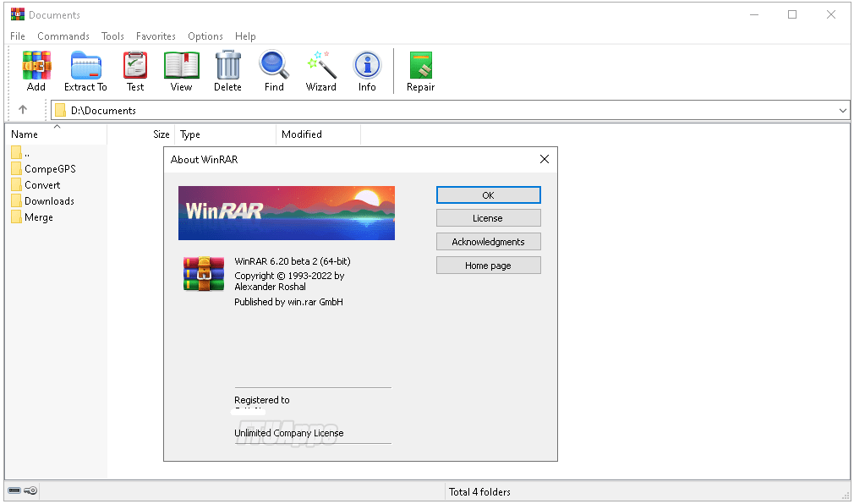Click the Merge folder icon
854x504 pixels.
[x=16, y=216]
